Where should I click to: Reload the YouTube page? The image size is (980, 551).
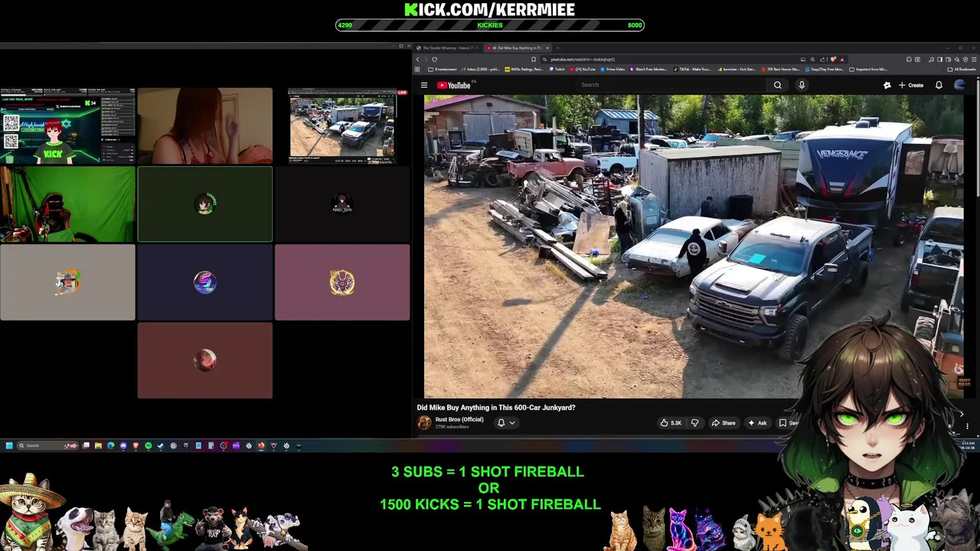click(x=435, y=59)
